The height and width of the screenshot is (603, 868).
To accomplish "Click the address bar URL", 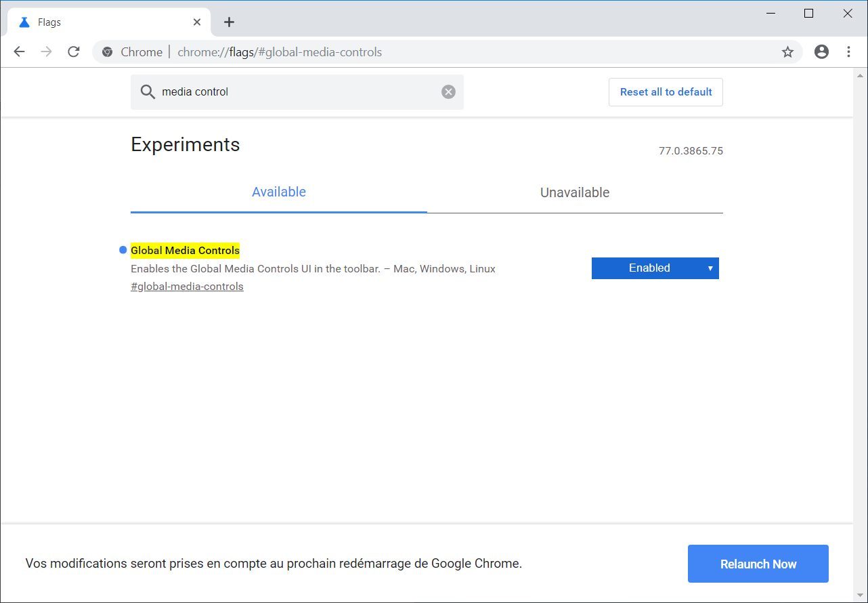I will tap(280, 52).
